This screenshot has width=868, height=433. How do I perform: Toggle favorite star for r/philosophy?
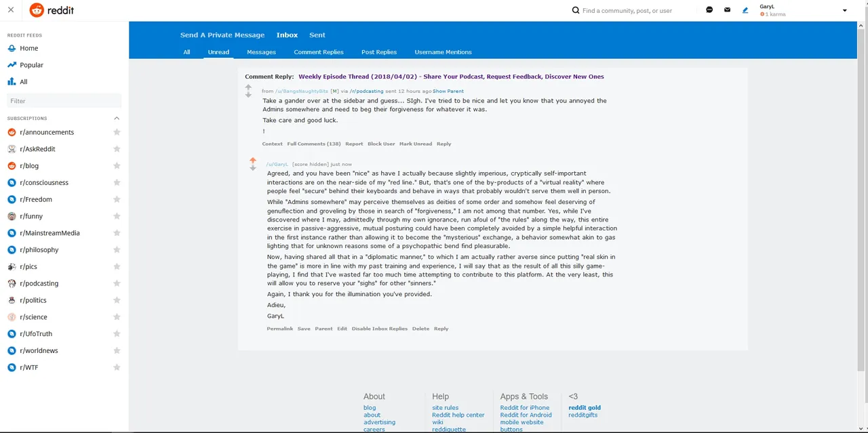(117, 249)
